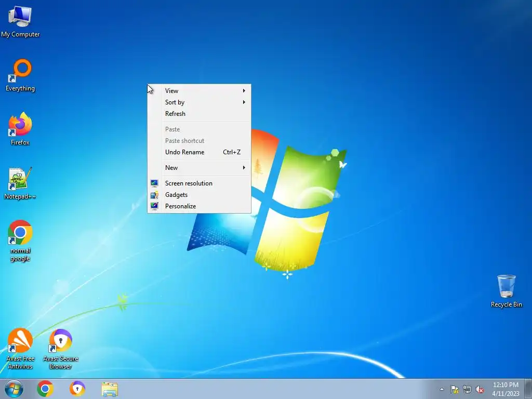Expand the Sort by submenu
532x399 pixels.
(199, 102)
